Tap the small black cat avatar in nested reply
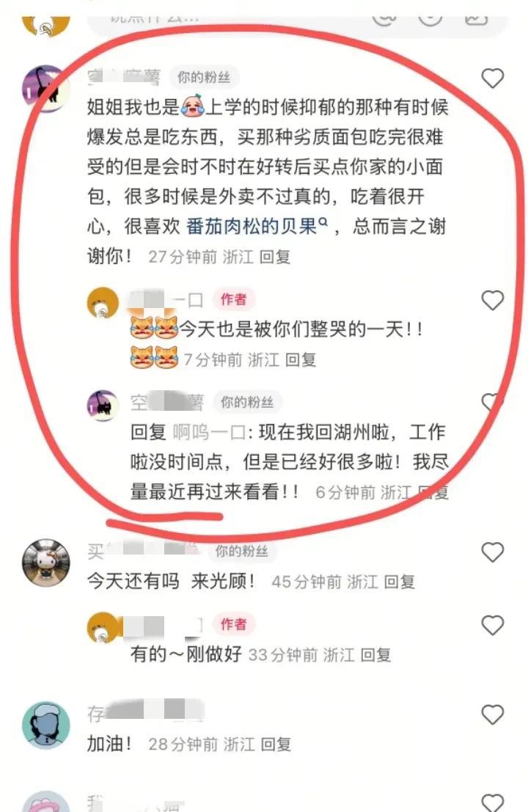This screenshot has width=528, height=812. click(103, 406)
